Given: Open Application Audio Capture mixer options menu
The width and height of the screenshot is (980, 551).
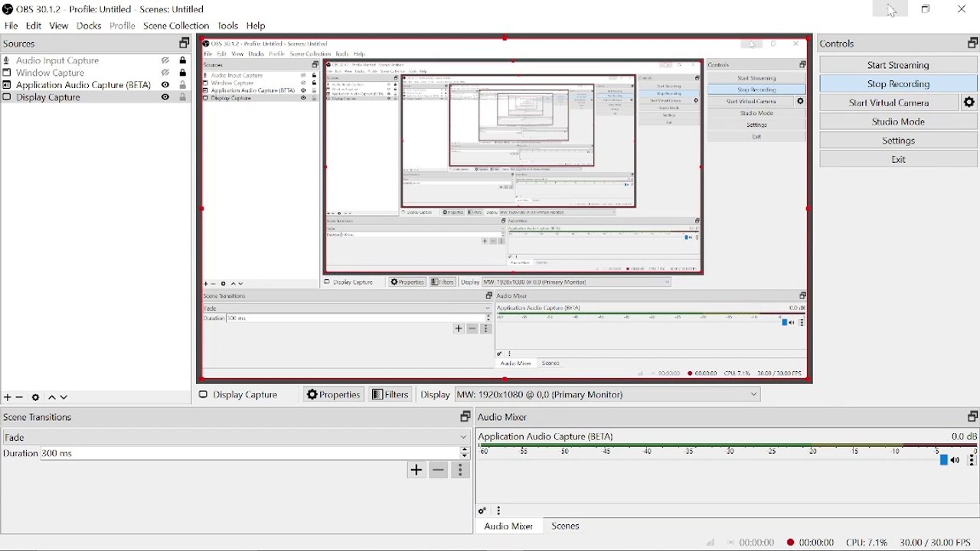Looking at the screenshot, I should click(x=972, y=461).
